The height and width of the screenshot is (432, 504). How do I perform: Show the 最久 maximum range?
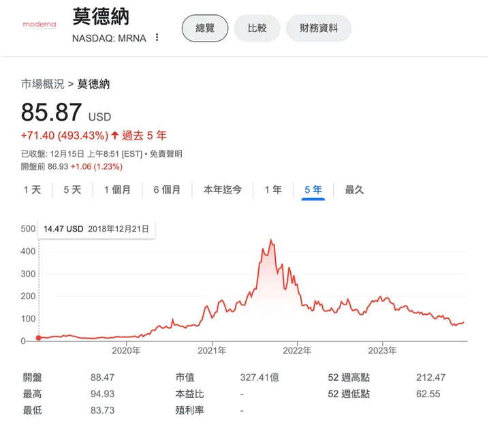click(354, 190)
